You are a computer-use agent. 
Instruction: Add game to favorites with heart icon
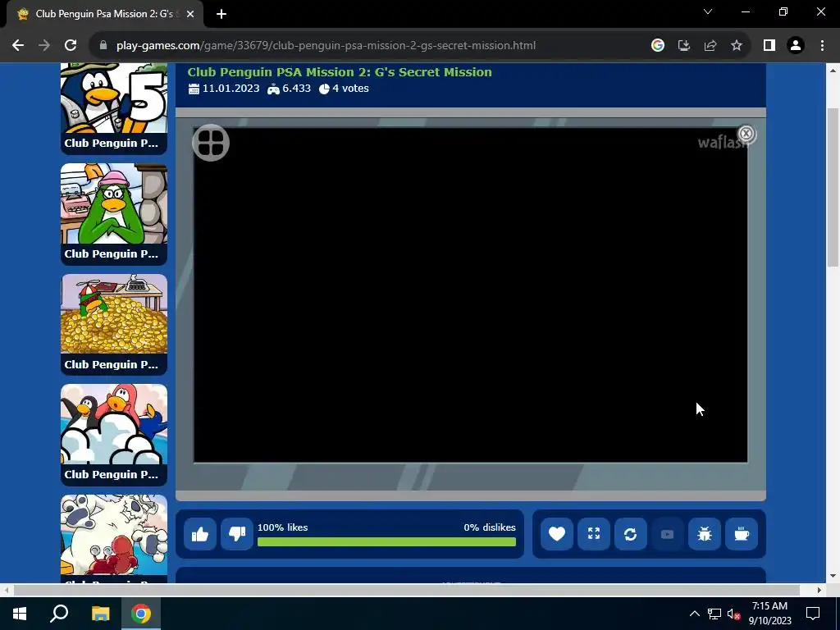coord(557,534)
